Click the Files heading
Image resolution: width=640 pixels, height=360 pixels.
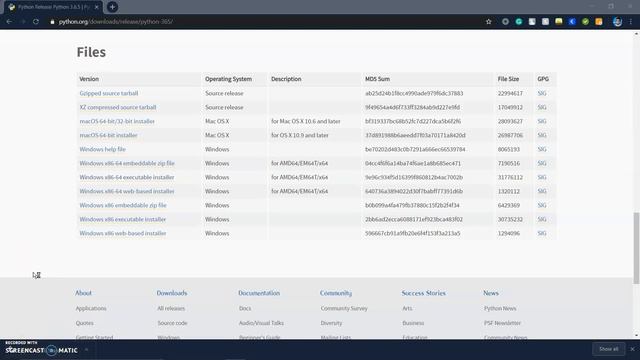[x=91, y=52]
